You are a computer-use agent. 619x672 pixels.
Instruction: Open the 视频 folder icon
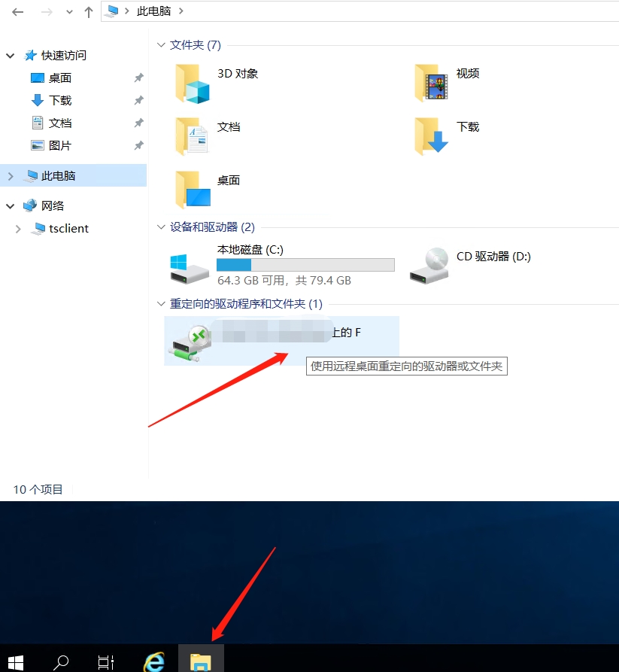(431, 83)
